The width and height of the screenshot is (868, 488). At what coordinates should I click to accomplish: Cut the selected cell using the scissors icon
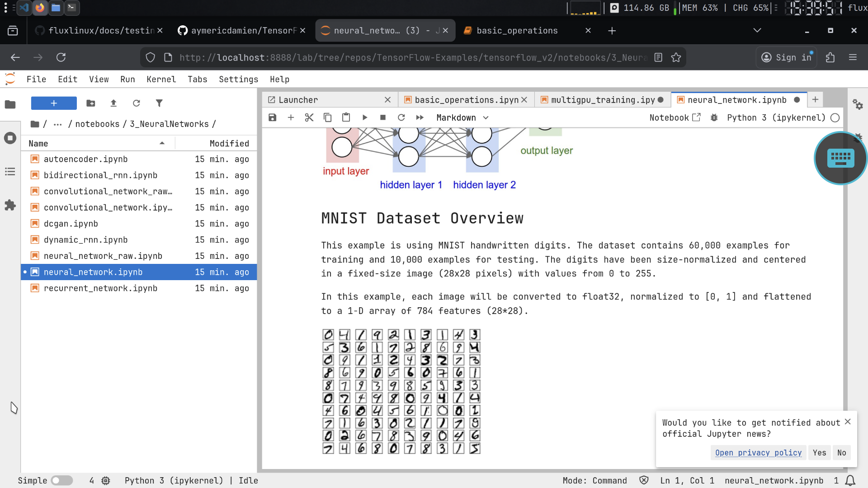click(309, 117)
